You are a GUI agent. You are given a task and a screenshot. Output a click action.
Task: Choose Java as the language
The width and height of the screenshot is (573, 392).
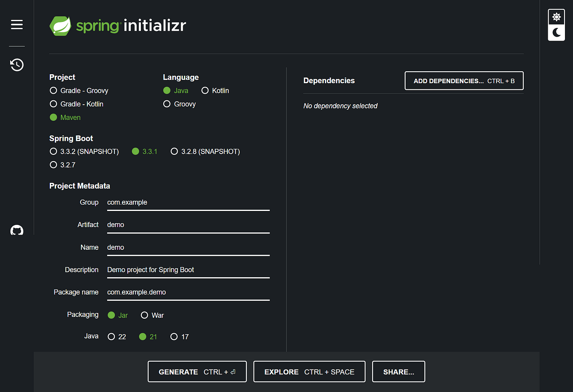tap(176, 91)
